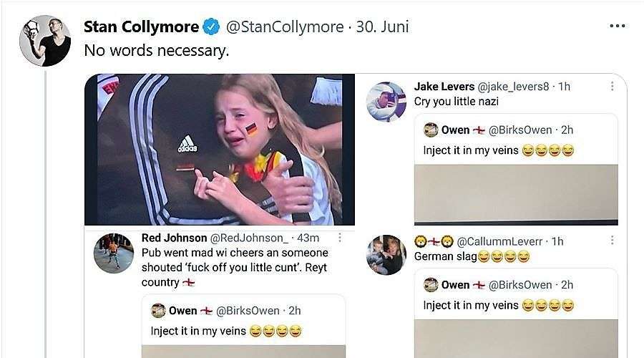Image resolution: width=644 pixels, height=358 pixels.
Task: Open the Stan Collymore display name
Action: [x=141, y=26]
